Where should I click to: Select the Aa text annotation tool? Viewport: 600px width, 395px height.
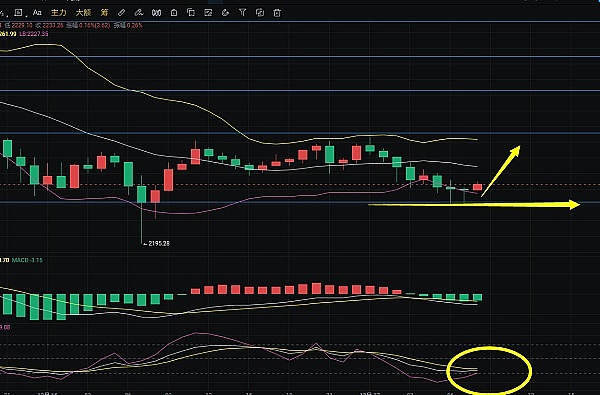[37, 13]
